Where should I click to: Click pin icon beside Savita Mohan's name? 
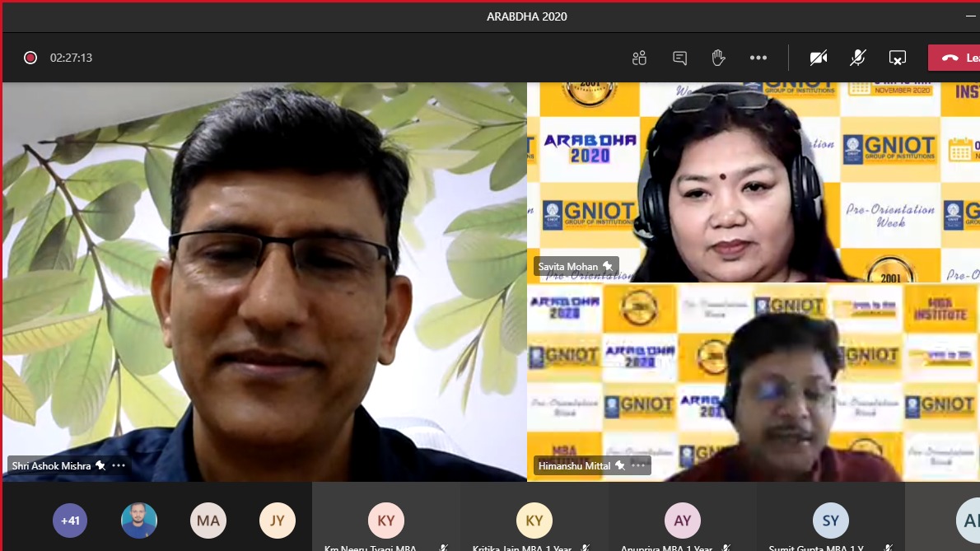pyautogui.click(x=608, y=266)
